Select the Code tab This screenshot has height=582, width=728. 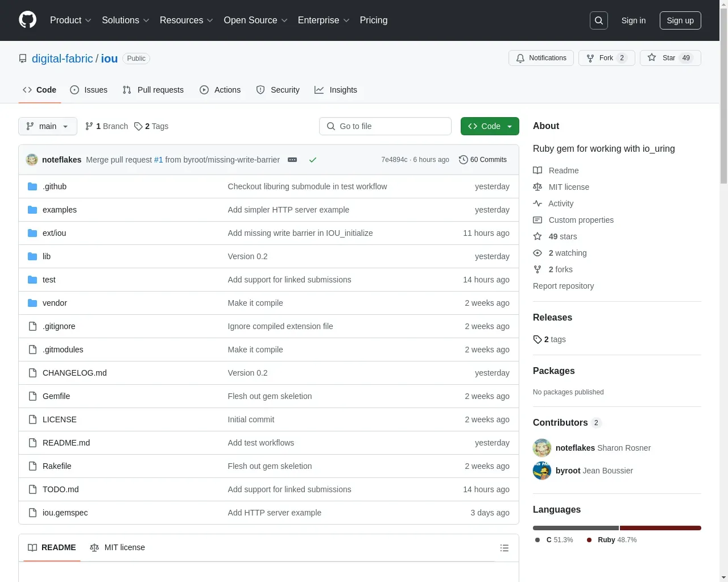coord(39,90)
